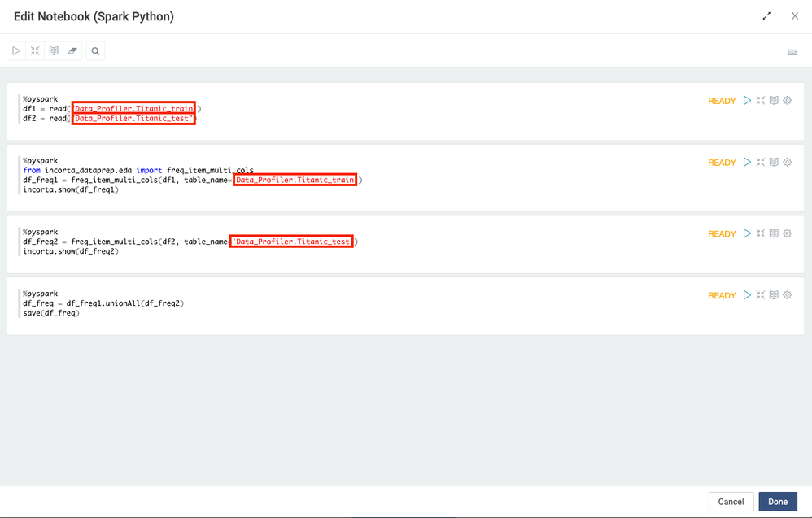Toggle show/hide output in the top toolbar

[x=54, y=51]
